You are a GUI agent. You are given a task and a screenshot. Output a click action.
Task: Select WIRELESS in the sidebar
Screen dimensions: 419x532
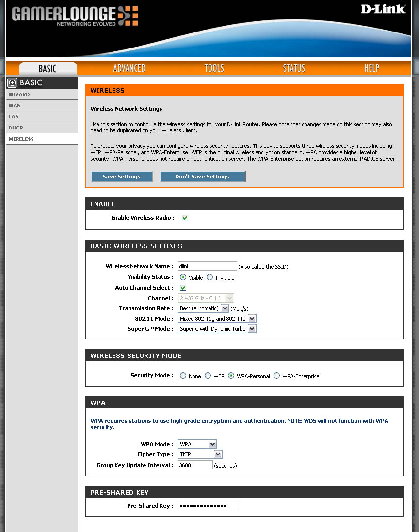[x=42, y=139]
